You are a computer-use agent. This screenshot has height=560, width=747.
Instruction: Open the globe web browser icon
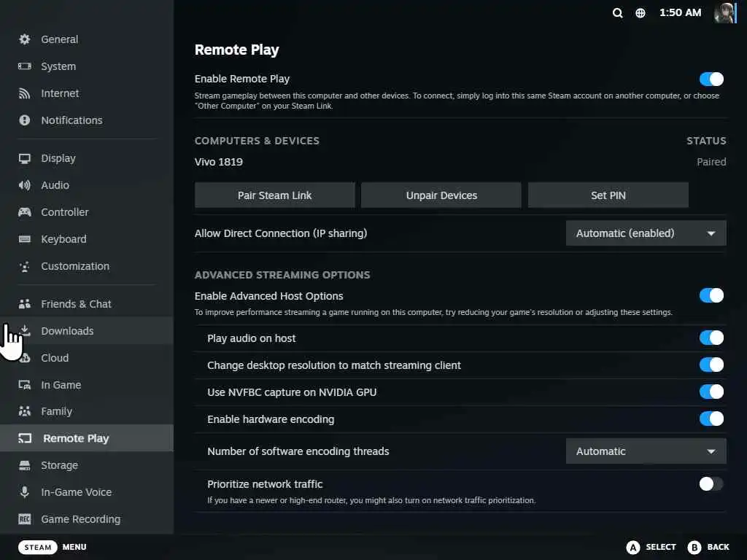pyautogui.click(x=640, y=13)
